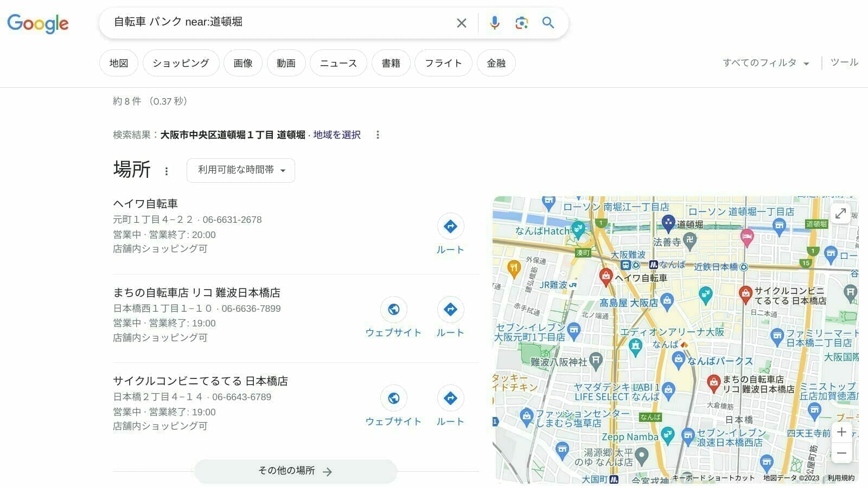Open the ヘイワ自転車 listing title

(x=145, y=204)
